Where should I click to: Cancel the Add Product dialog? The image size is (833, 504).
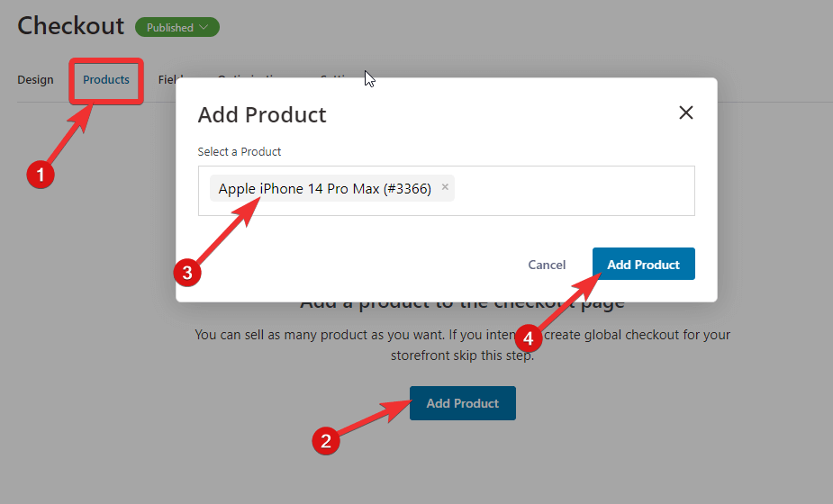coord(547,265)
